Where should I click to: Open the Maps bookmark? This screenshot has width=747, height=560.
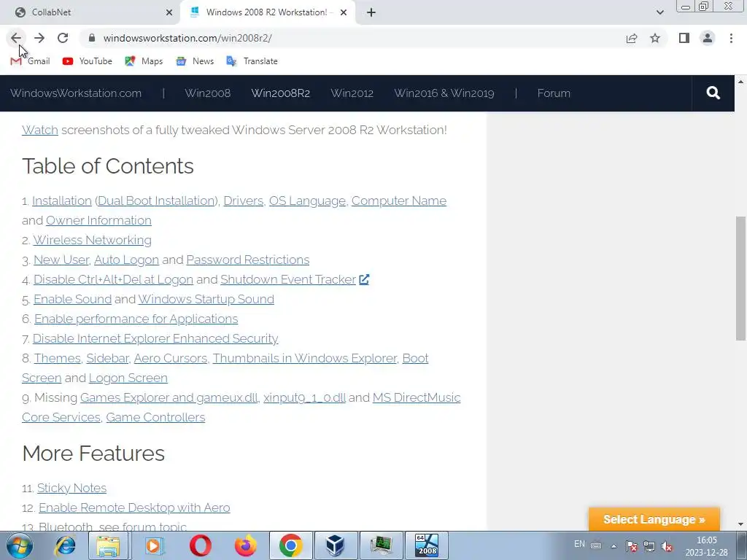point(144,61)
